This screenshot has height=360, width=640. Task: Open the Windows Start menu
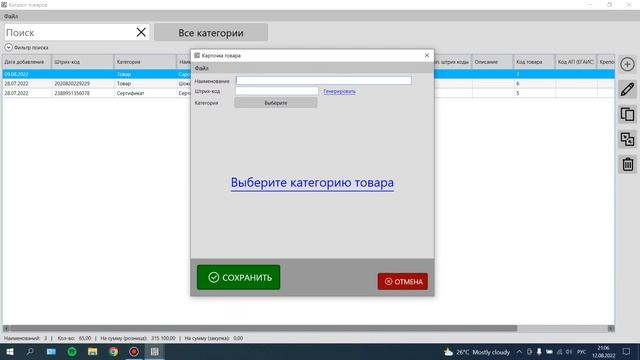10,352
